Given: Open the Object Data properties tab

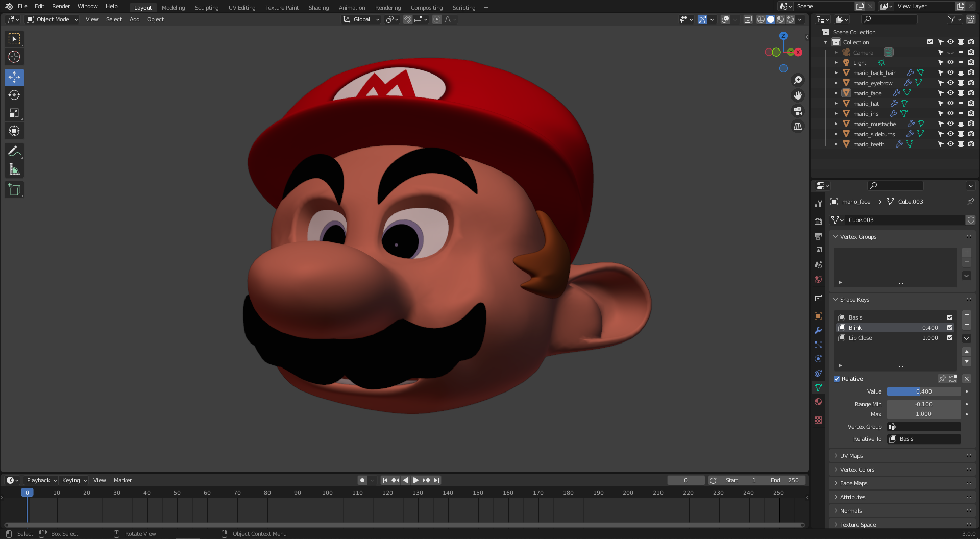Looking at the screenshot, I should pyautogui.click(x=818, y=387).
